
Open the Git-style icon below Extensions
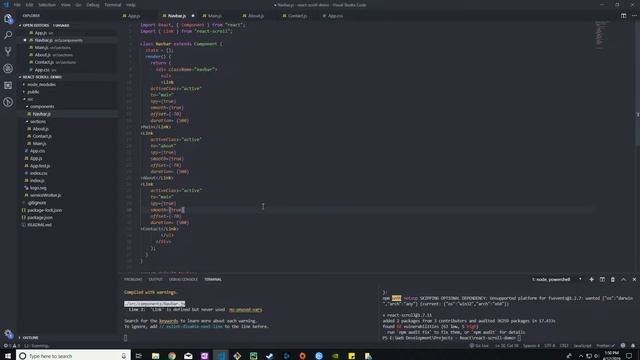coord(8,102)
